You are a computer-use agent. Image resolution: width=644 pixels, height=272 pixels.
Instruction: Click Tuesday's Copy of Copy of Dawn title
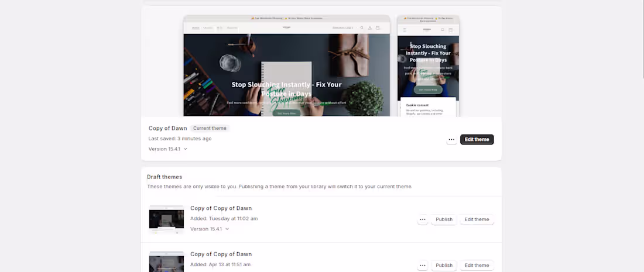coord(221,208)
